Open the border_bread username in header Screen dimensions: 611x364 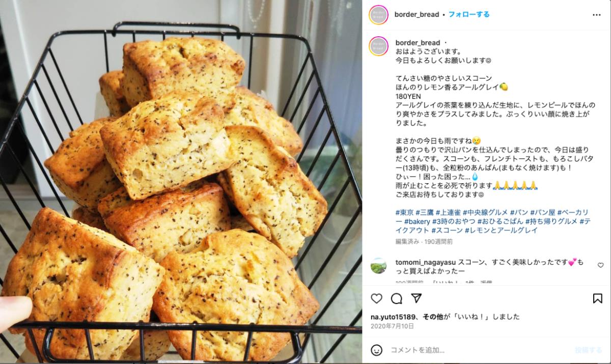pos(416,14)
